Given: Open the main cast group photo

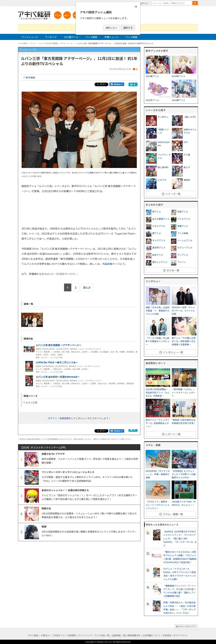Looking at the screenshot, I should coord(79,129).
